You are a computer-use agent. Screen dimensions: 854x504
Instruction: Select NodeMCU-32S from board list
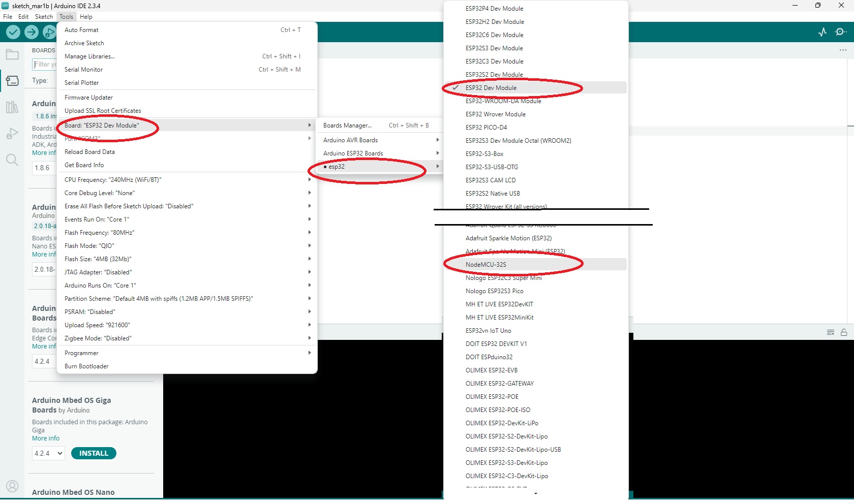click(x=486, y=265)
